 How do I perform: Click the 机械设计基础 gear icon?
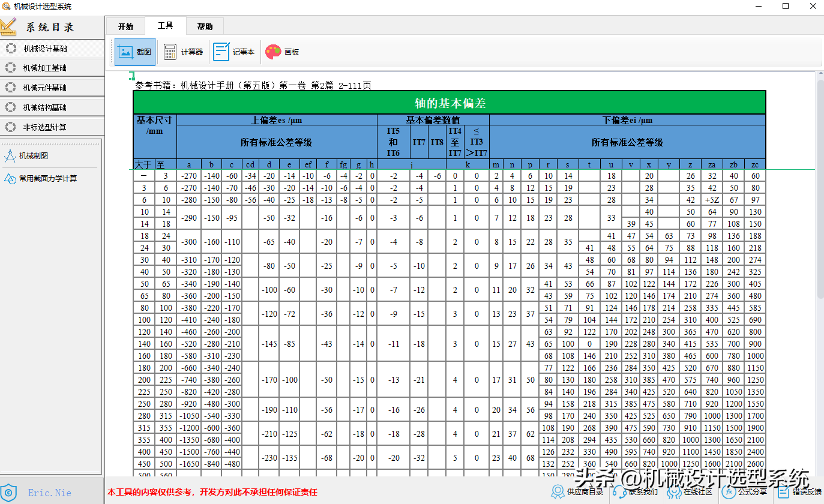pyautogui.click(x=10, y=49)
